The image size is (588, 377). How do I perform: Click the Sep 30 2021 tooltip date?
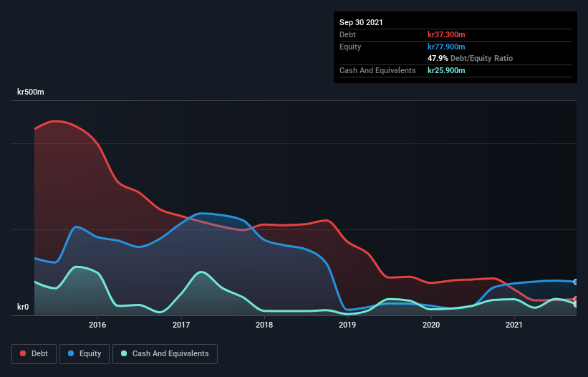click(361, 22)
